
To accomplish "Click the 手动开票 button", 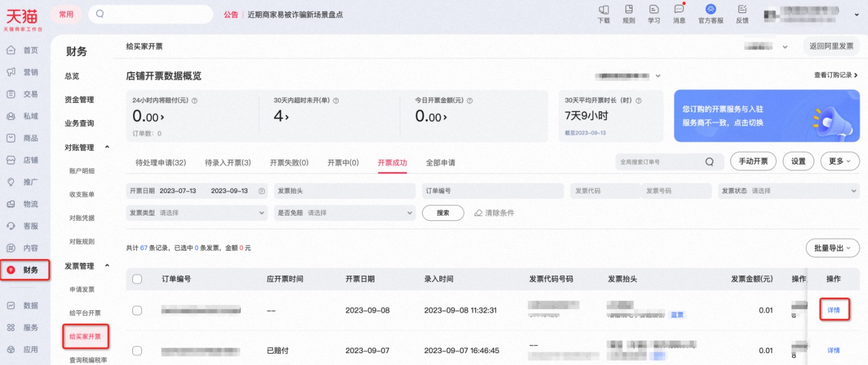I will point(753,161).
